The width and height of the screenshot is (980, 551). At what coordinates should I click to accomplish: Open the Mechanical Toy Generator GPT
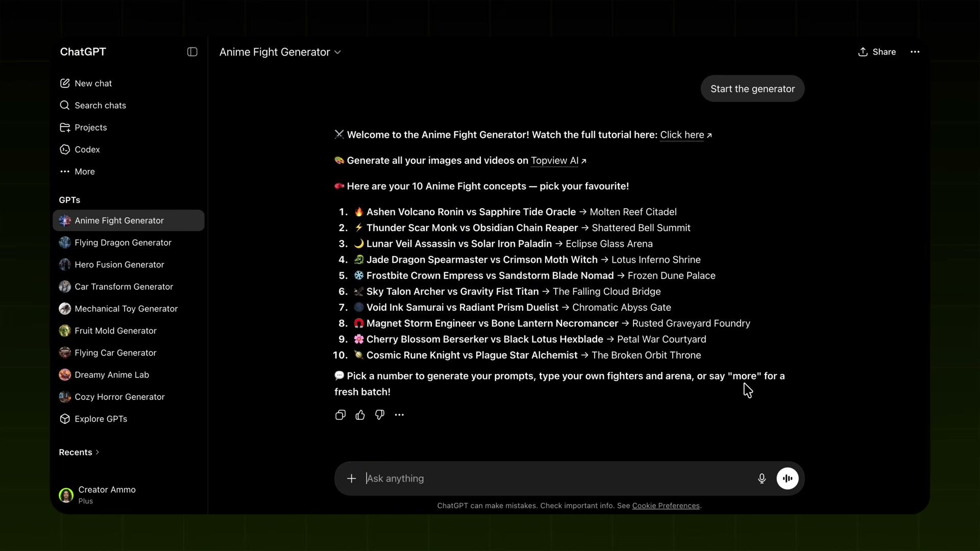(129, 309)
